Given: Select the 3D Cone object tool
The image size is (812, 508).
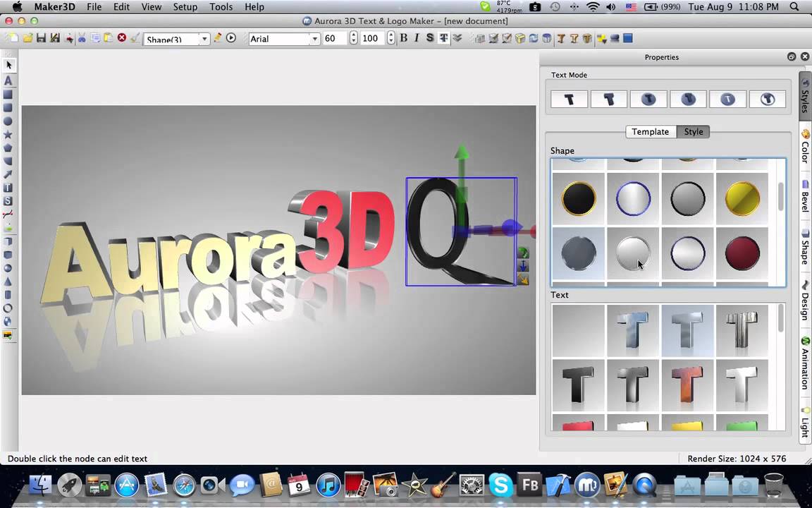Looking at the screenshot, I should pyautogui.click(x=8, y=281).
